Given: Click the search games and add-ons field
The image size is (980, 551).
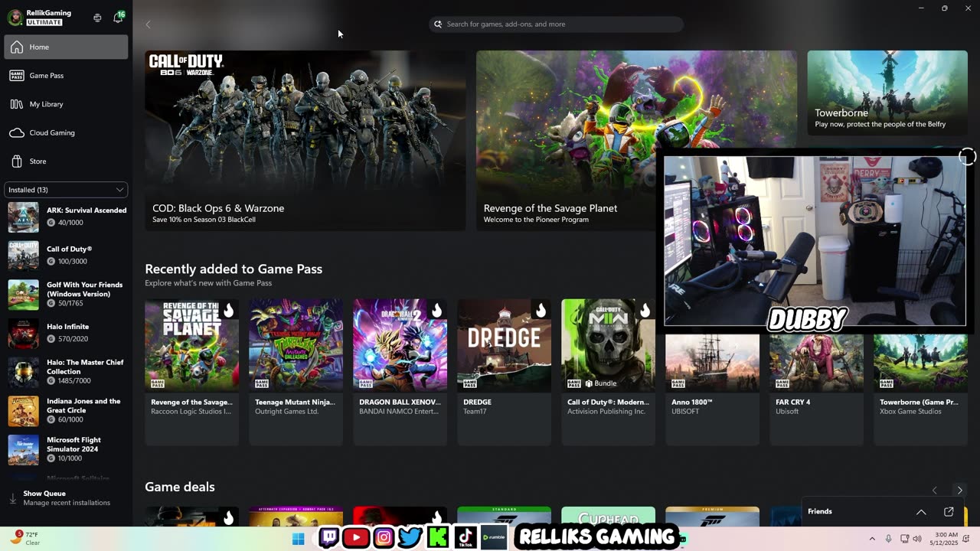Looking at the screenshot, I should pyautogui.click(x=556, y=24).
